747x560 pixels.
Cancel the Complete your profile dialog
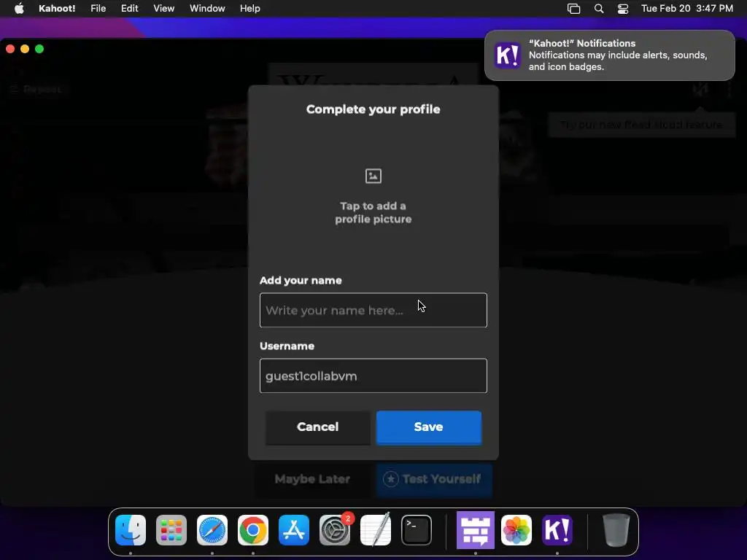318,427
